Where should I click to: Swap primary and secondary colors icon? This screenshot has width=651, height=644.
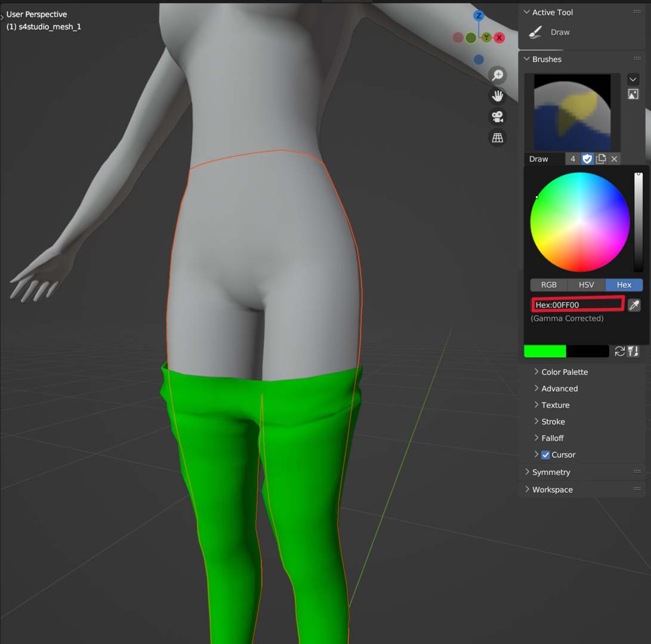(619, 351)
